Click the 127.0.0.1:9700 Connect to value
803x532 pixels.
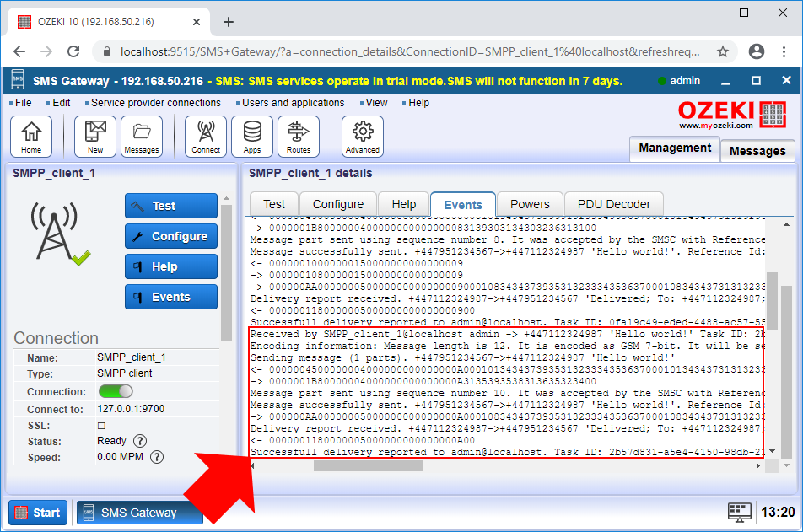131,409
